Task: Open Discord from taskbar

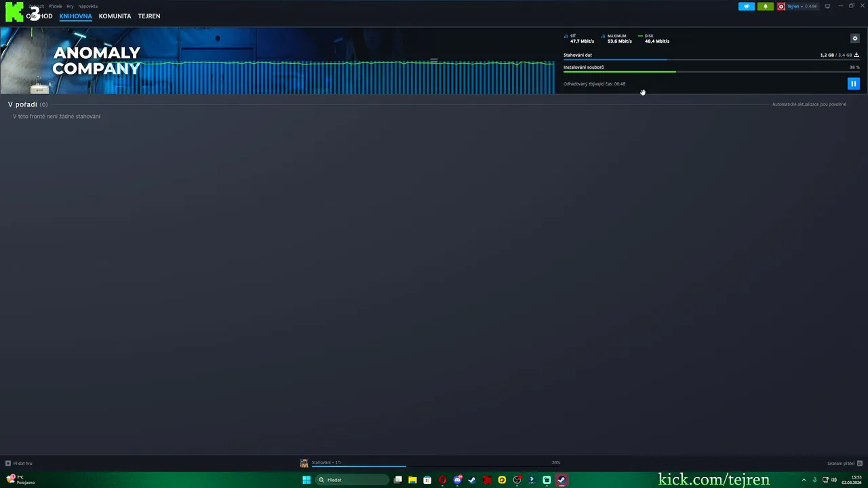Action: pyautogui.click(x=458, y=480)
